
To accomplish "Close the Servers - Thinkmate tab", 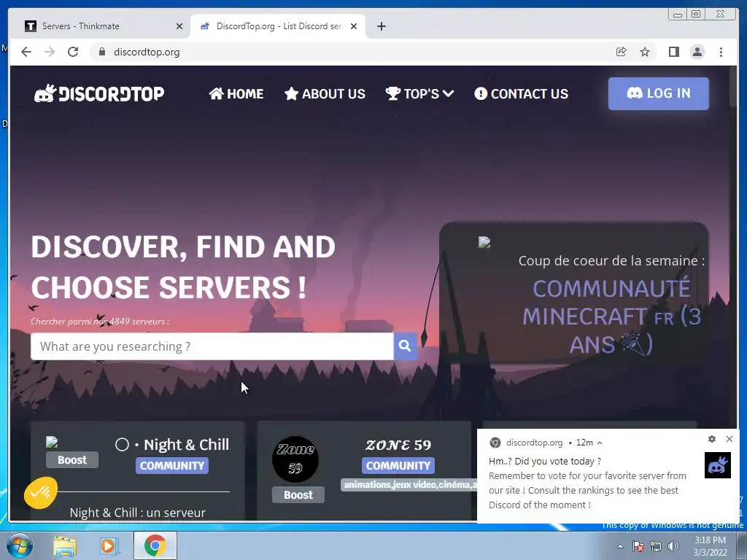I will 179,26.
